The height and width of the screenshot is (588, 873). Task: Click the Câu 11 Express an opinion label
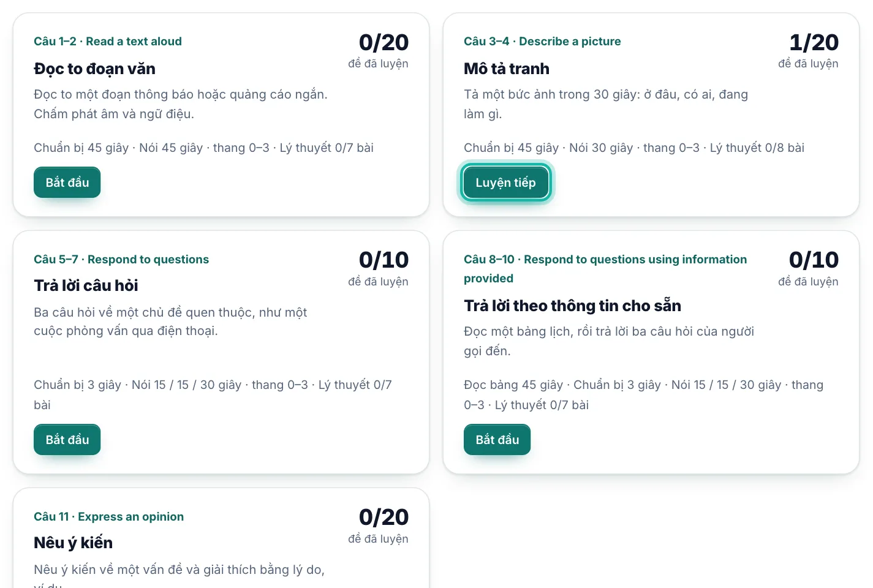108,516
